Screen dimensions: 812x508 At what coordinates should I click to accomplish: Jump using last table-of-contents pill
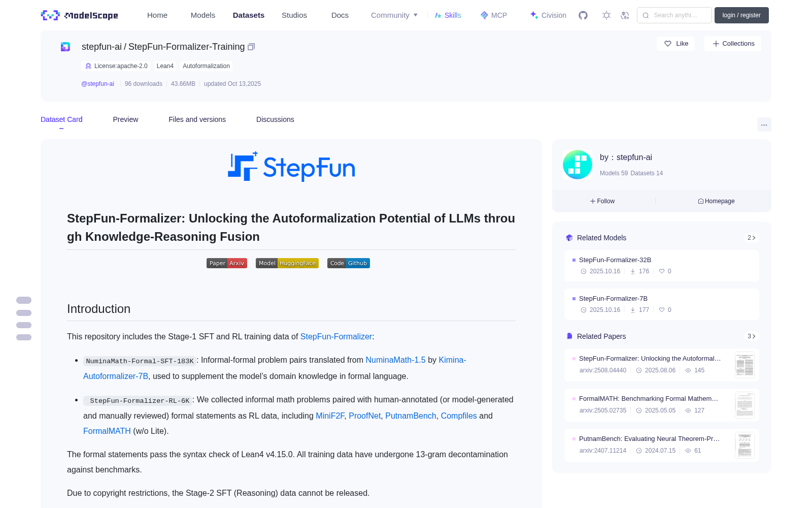[x=24, y=337]
